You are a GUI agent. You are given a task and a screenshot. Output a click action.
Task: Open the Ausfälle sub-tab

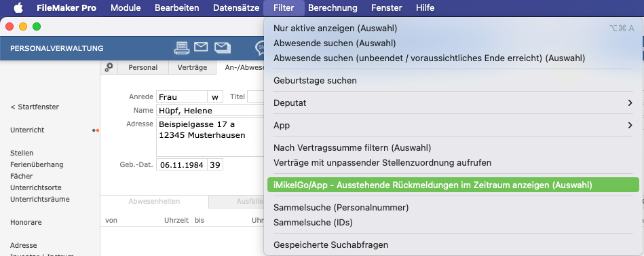236,202
